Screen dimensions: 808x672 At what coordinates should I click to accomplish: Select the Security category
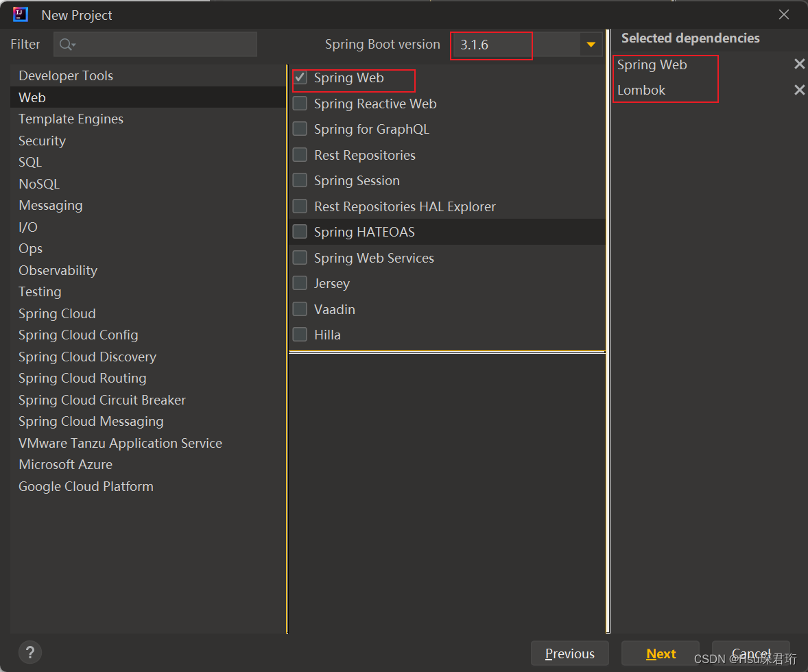point(148,141)
